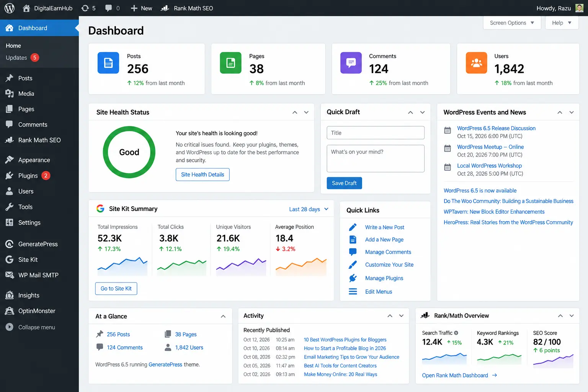
Task: Click the pencil icon beside Write a New Post
Action: coord(353,227)
